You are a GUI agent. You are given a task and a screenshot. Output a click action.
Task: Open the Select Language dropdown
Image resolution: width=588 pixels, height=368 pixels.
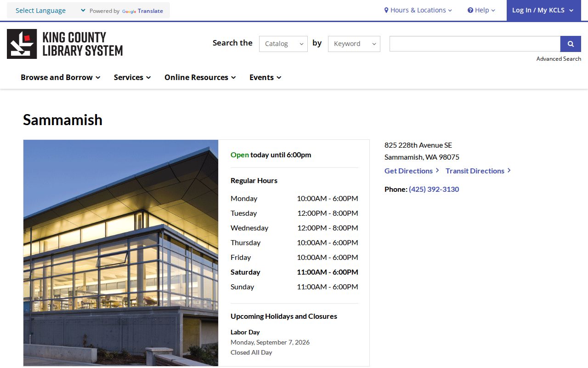tap(50, 11)
